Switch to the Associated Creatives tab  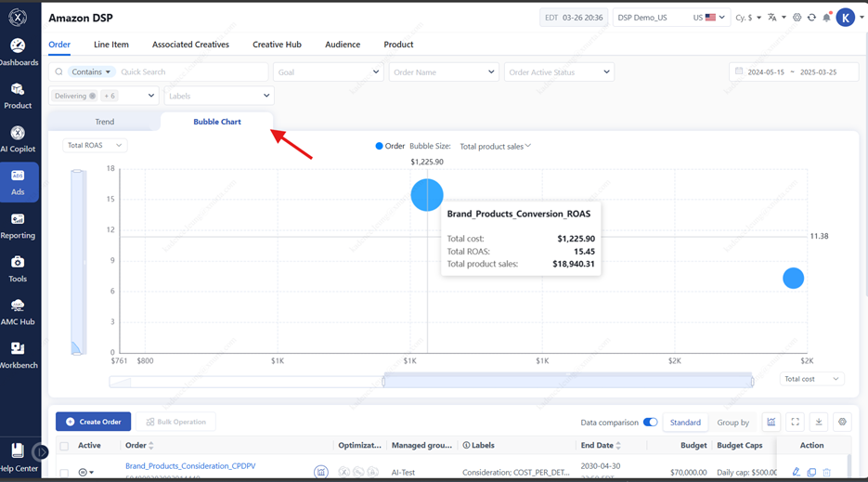(x=190, y=45)
